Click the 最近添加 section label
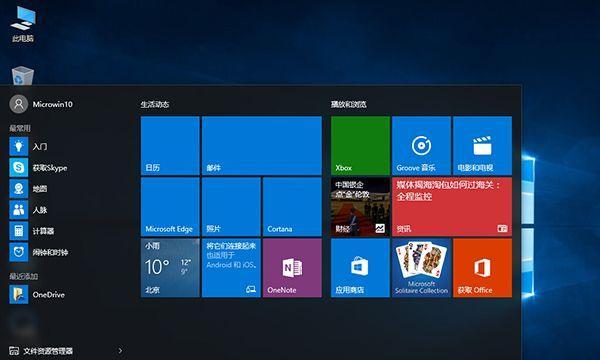Image resolution: width=600 pixels, height=360 pixels. (x=24, y=276)
